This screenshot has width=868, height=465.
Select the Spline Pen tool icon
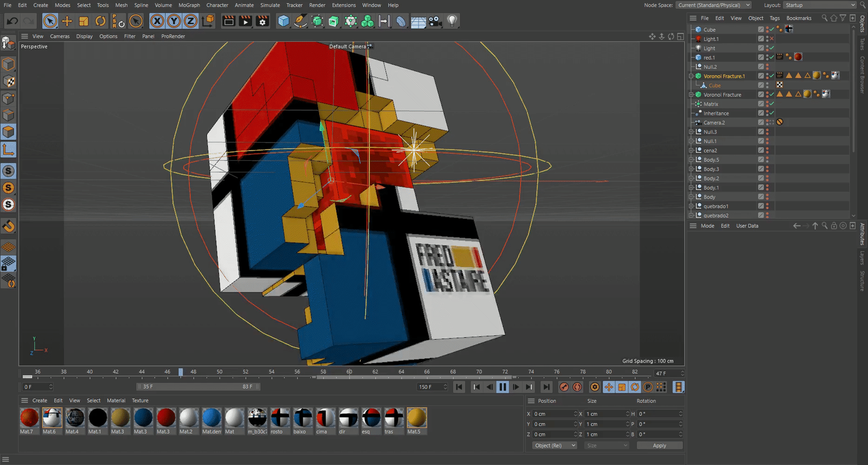(x=300, y=21)
